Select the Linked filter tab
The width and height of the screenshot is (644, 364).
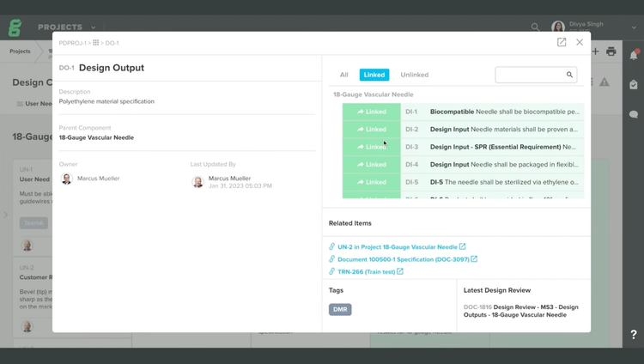click(374, 75)
